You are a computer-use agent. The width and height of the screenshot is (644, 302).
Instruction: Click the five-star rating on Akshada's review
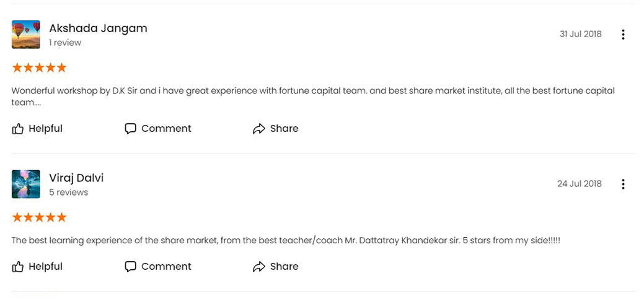(39, 67)
